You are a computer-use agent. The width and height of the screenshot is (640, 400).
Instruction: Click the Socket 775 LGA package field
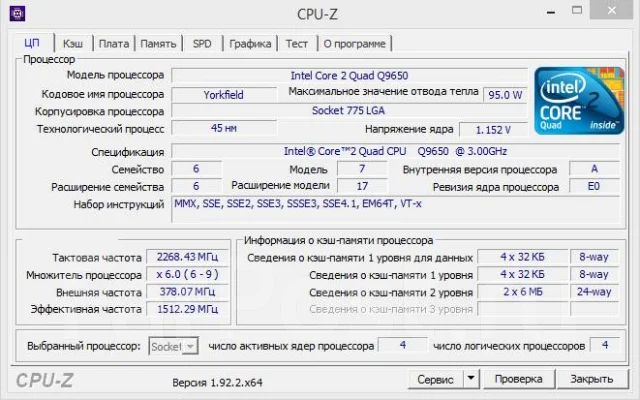(x=349, y=111)
